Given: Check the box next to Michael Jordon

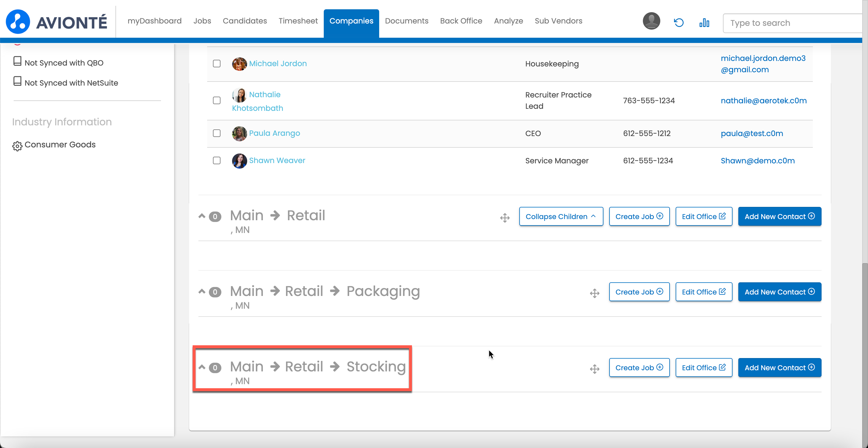Looking at the screenshot, I should point(217,64).
